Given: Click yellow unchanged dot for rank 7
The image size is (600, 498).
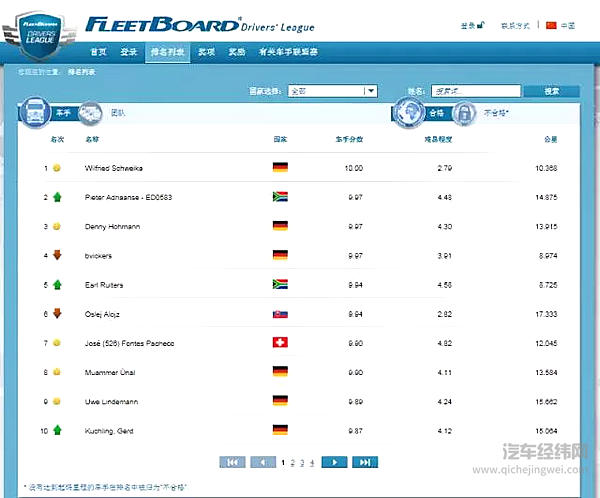Looking at the screenshot, I should [57, 343].
